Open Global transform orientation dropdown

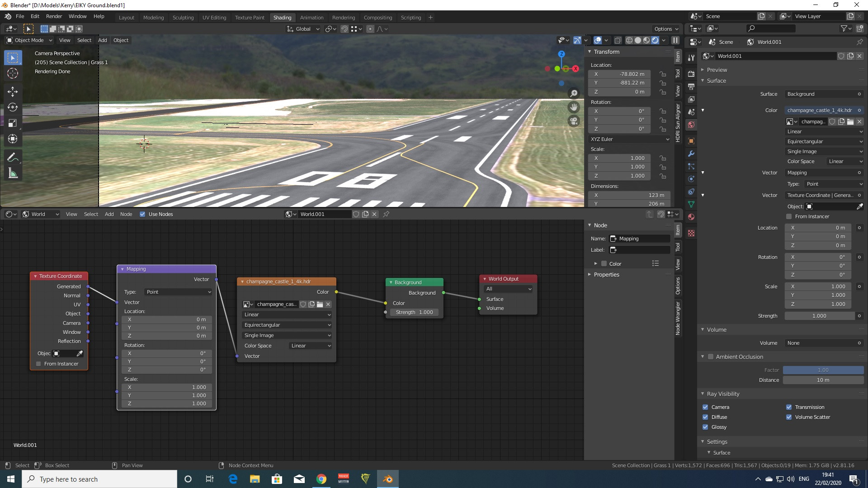pos(303,29)
